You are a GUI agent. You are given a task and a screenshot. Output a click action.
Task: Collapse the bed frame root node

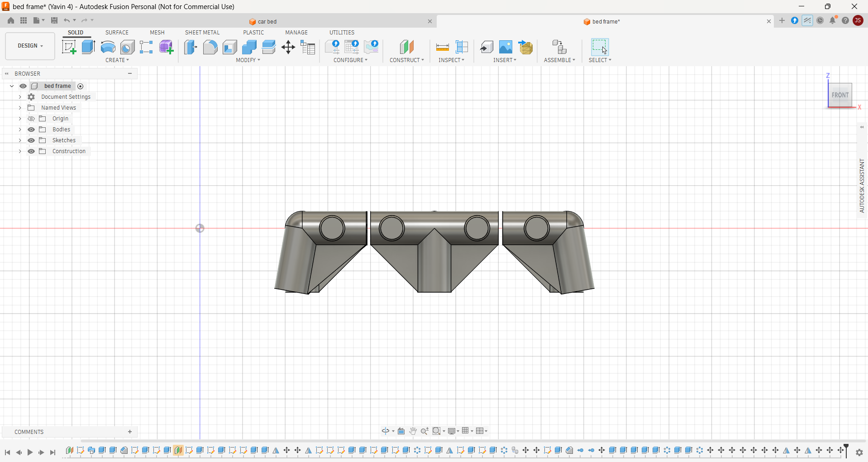12,86
